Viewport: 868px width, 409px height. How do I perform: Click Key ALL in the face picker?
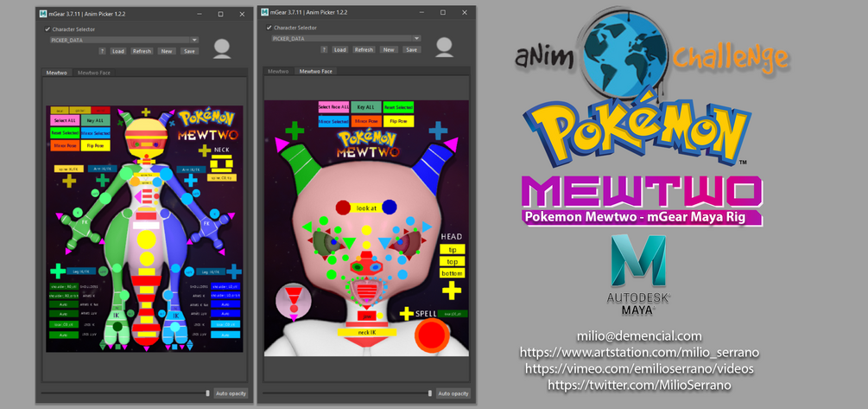pyautogui.click(x=366, y=106)
